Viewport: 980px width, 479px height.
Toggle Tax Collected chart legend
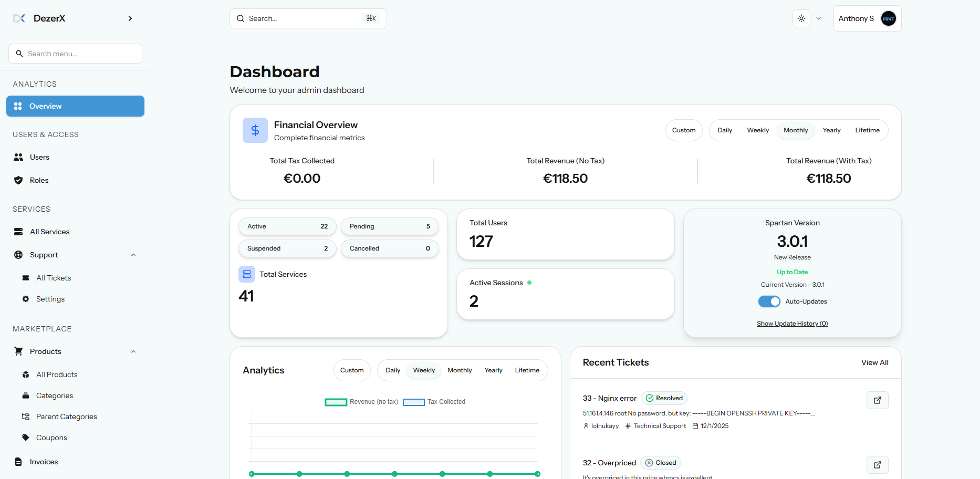click(434, 402)
